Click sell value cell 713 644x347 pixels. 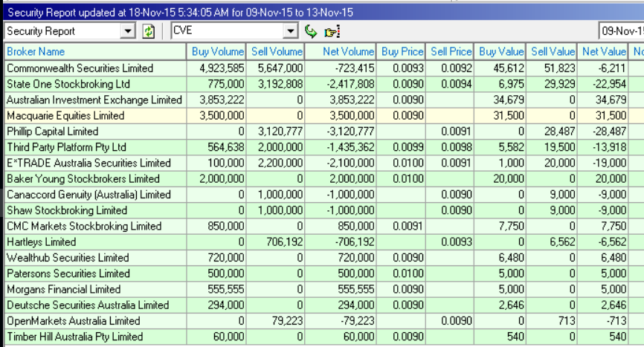pyautogui.click(x=552, y=321)
